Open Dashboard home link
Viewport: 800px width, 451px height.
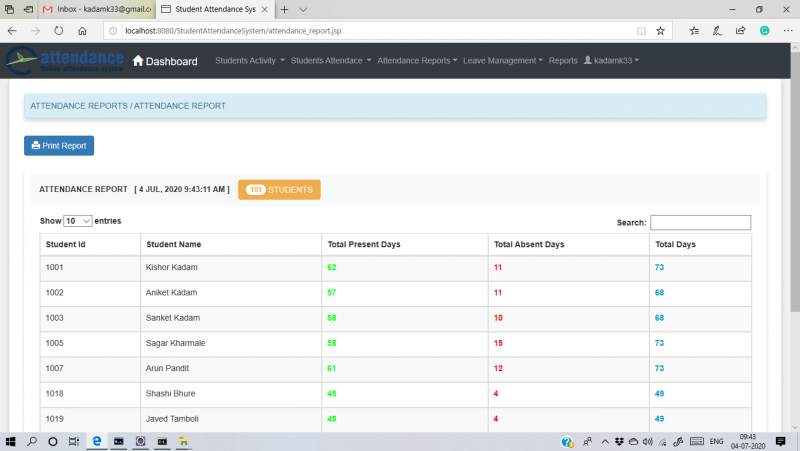[x=165, y=61]
